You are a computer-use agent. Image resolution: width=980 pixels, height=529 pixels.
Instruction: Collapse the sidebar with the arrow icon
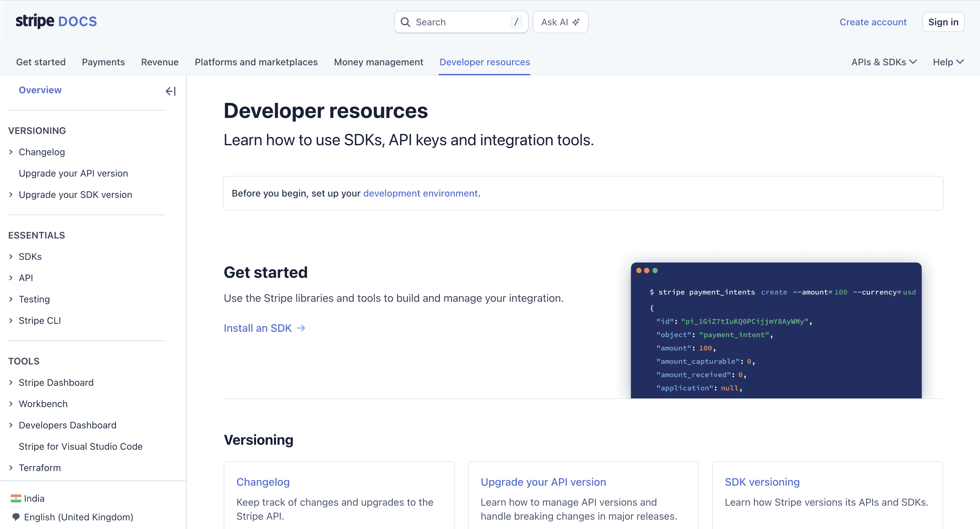170,91
